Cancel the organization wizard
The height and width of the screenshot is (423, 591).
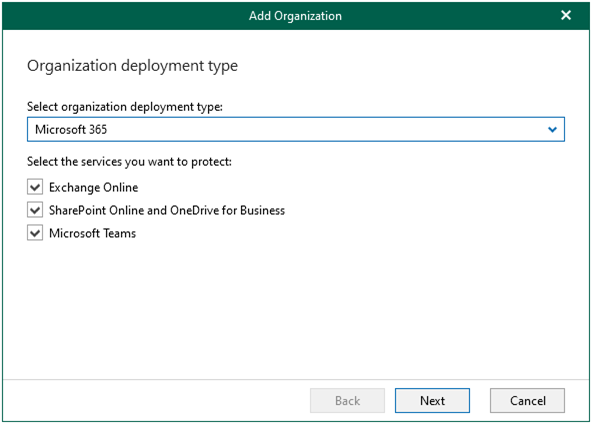[x=527, y=400]
